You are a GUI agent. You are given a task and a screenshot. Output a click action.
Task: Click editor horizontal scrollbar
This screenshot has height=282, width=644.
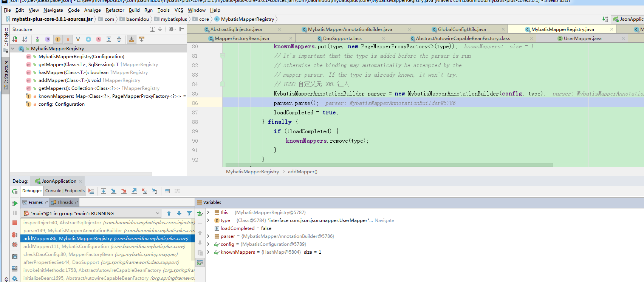(389, 165)
